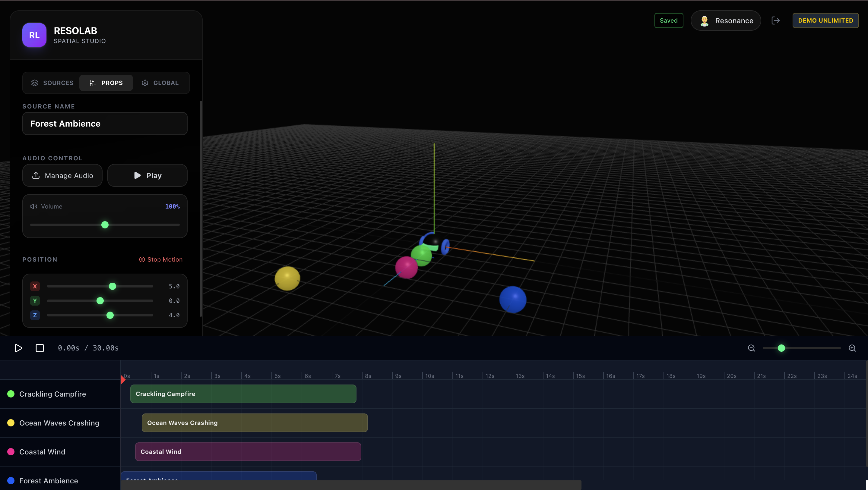Click the timeline play icon

18,348
